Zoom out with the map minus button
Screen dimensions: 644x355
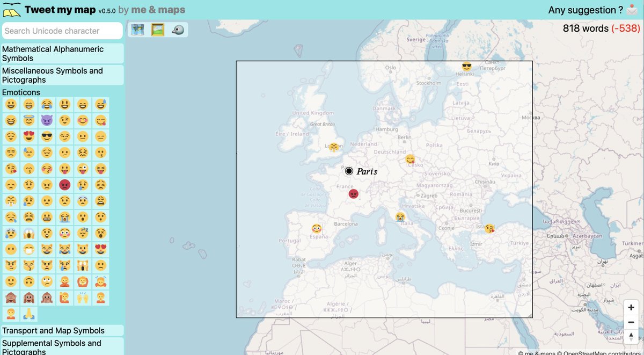click(631, 322)
